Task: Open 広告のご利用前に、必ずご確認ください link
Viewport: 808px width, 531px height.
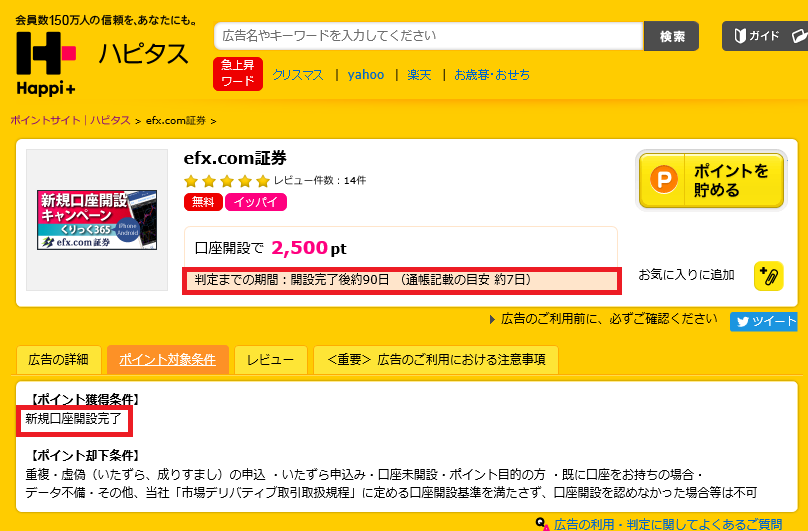Action: click(x=609, y=319)
